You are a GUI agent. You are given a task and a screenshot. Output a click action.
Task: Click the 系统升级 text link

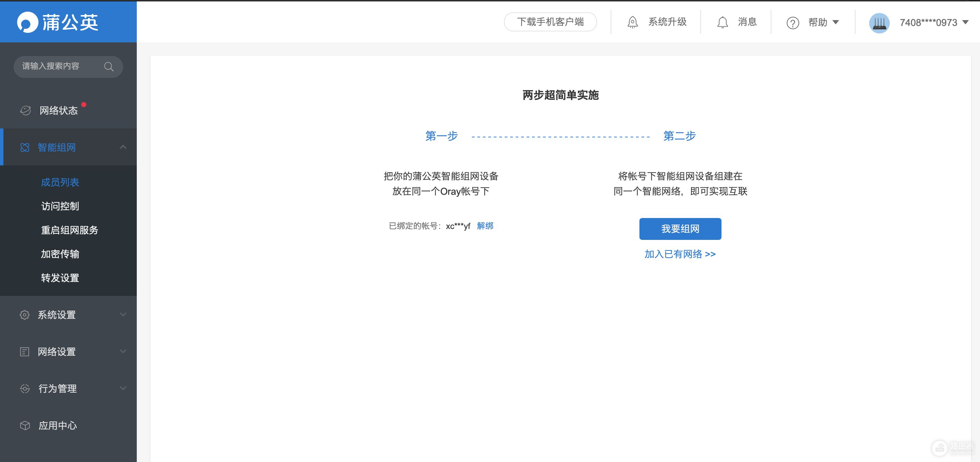667,22
